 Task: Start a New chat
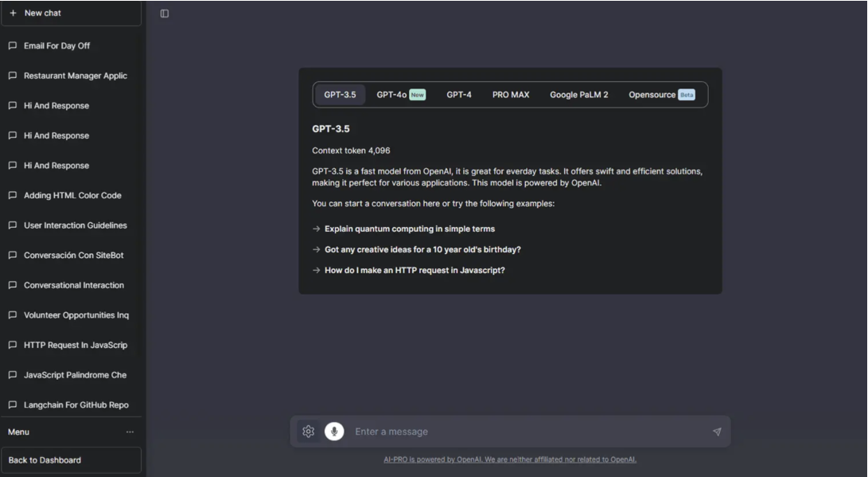coord(71,13)
